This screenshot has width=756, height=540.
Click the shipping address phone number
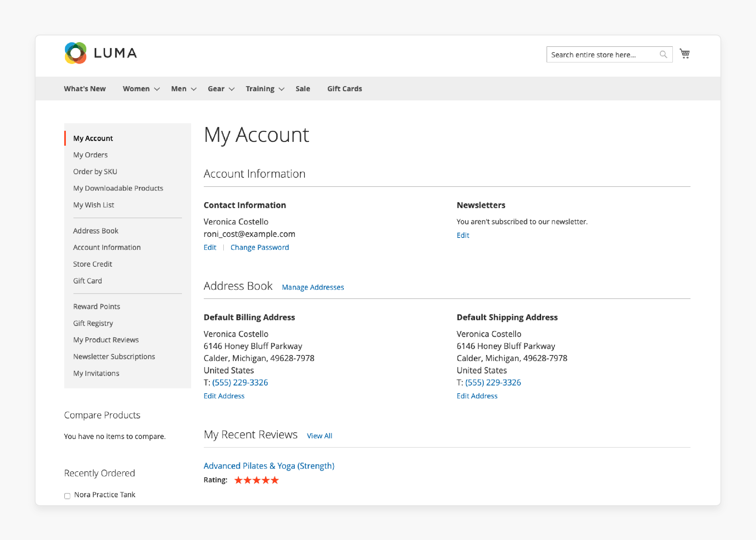(493, 382)
